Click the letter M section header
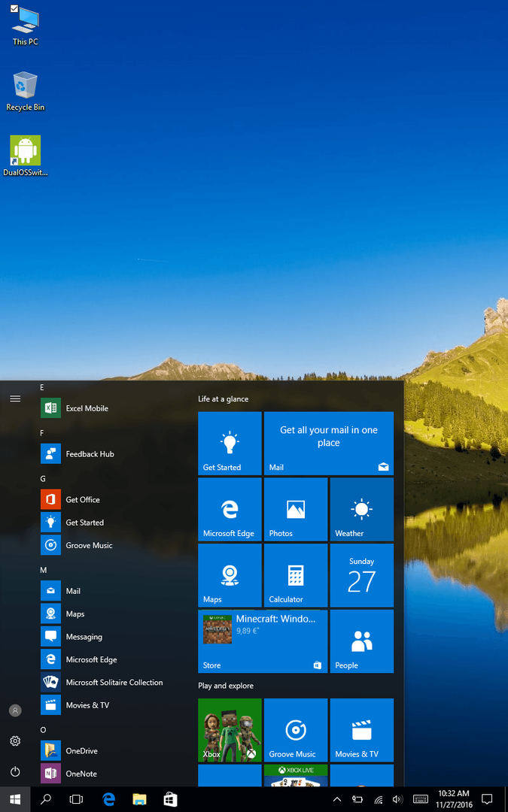 tap(43, 570)
